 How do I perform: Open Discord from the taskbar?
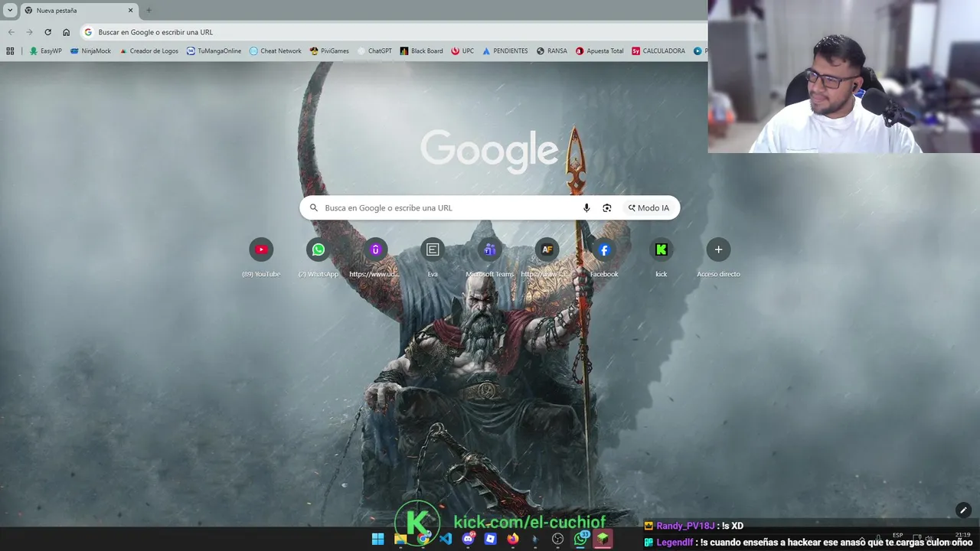[x=468, y=539]
